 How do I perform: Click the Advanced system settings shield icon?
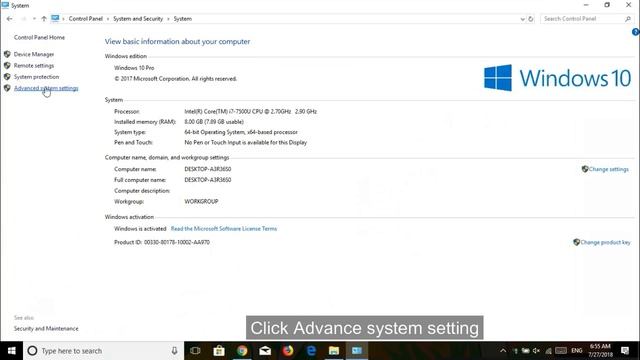pos(7,88)
